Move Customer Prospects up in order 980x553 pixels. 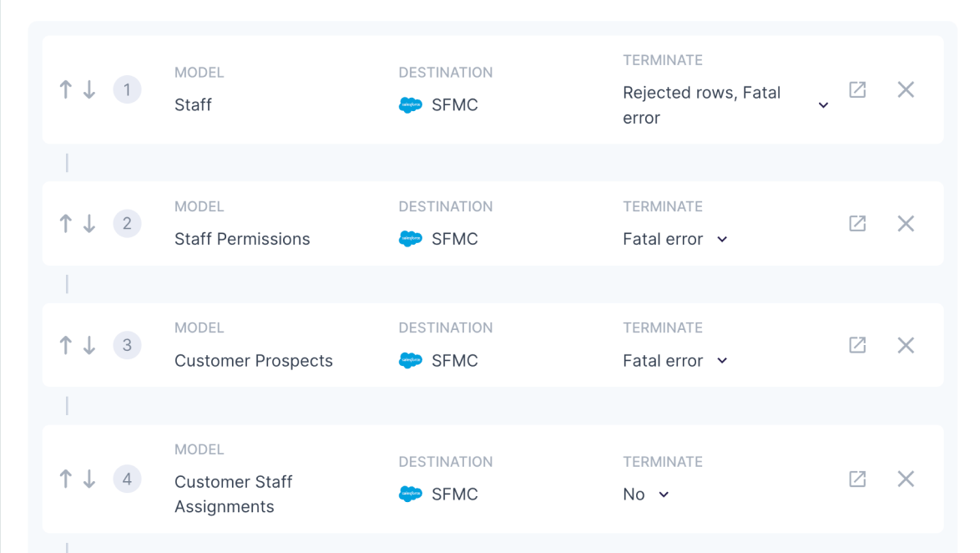(66, 345)
